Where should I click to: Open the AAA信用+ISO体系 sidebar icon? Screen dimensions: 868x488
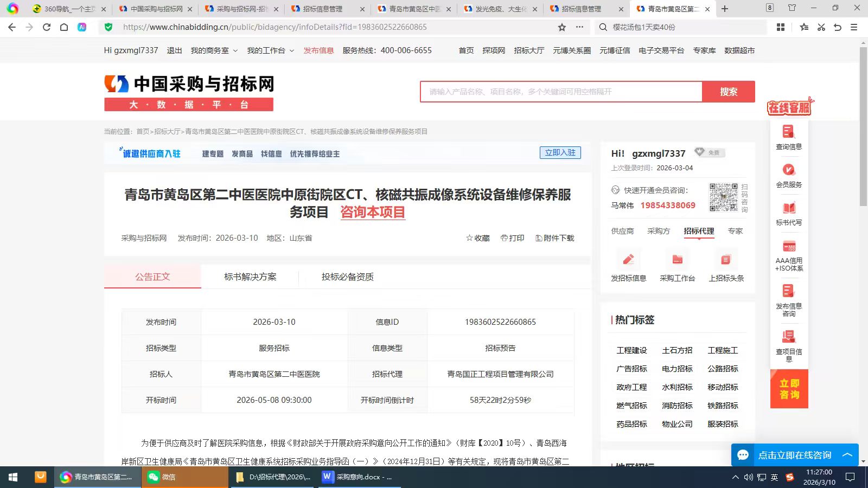(x=789, y=247)
